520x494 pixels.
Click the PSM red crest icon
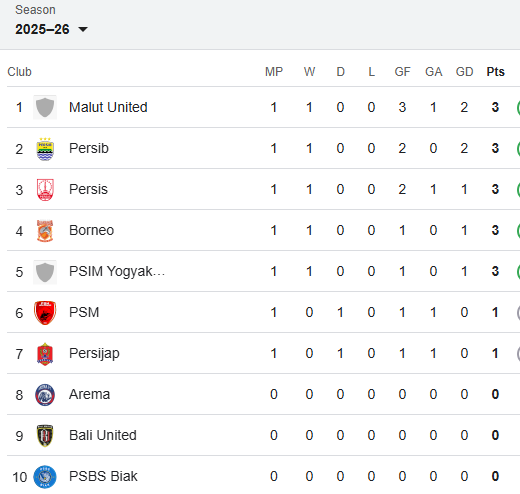coord(45,313)
